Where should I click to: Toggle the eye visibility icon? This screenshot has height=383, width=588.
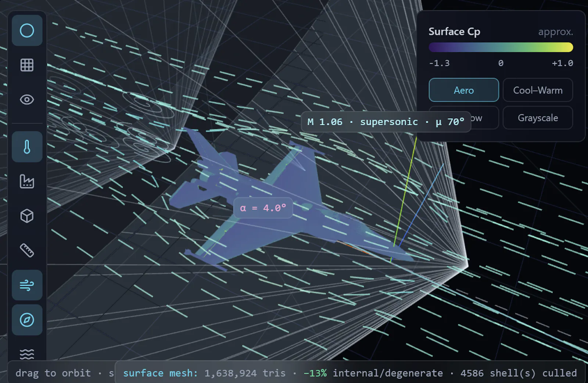27,100
